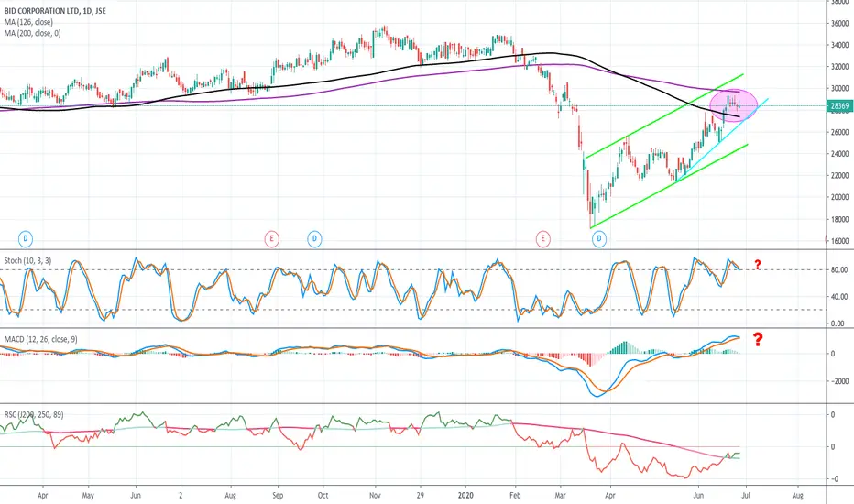Click the 2020 year label on time axis
The image size is (854, 504).
pyautogui.click(x=465, y=495)
